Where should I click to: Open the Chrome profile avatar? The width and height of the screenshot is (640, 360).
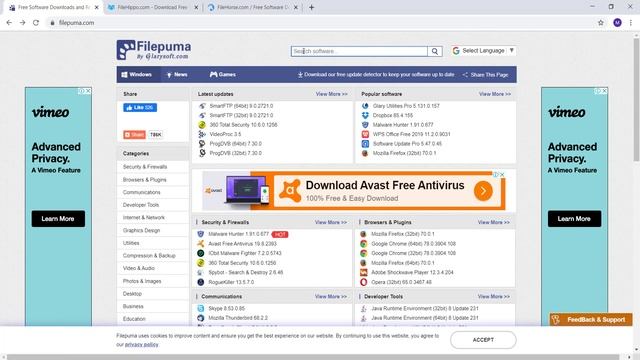617,23
